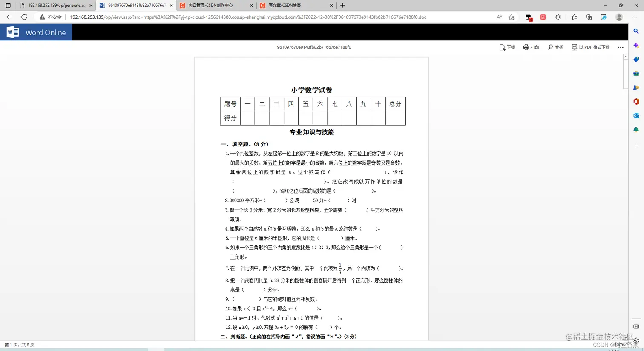Start the 打印 print function in Word Online

coord(531,47)
